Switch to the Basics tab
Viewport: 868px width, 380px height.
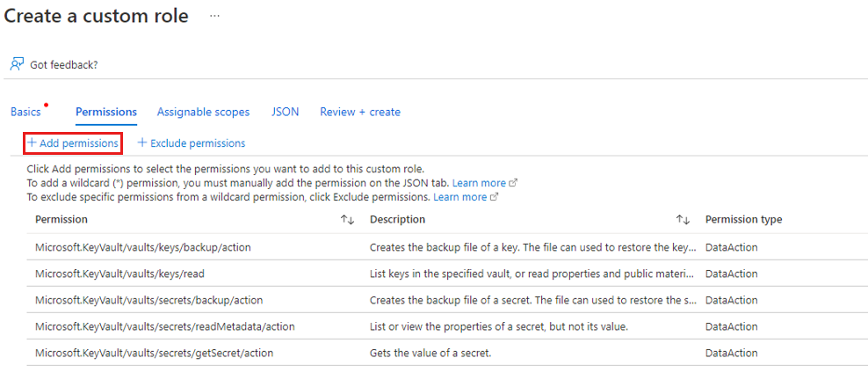[x=25, y=112]
